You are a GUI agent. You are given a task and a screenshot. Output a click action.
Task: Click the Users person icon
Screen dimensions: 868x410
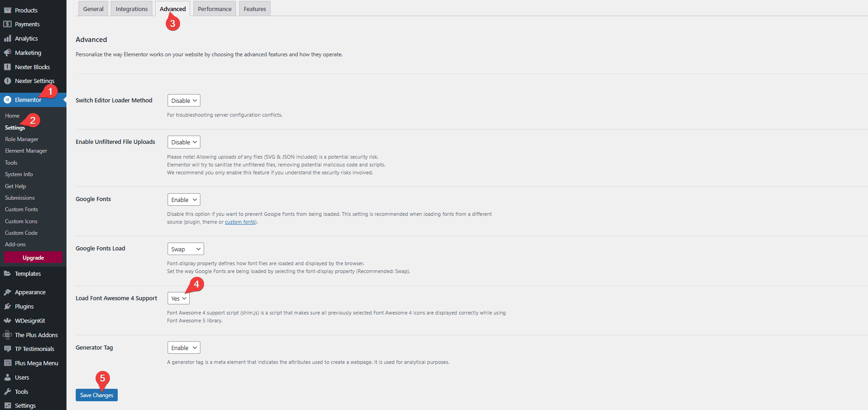(x=7, y=377)
